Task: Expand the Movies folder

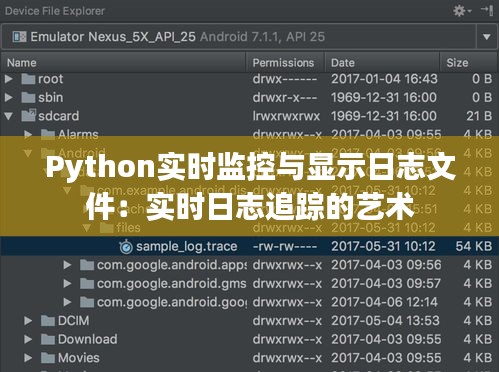Action: (x=28, y=358)
